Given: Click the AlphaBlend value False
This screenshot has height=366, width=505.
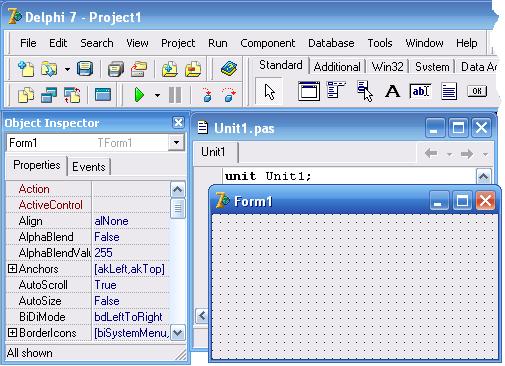Looking at the screenshot, I should pyautogui.click(x=131, y=237).
